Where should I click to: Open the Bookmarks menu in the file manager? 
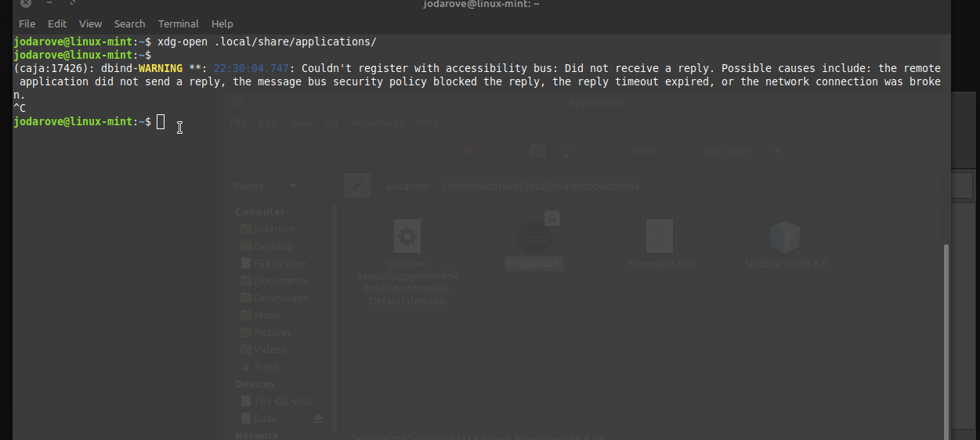click(378, 123)
